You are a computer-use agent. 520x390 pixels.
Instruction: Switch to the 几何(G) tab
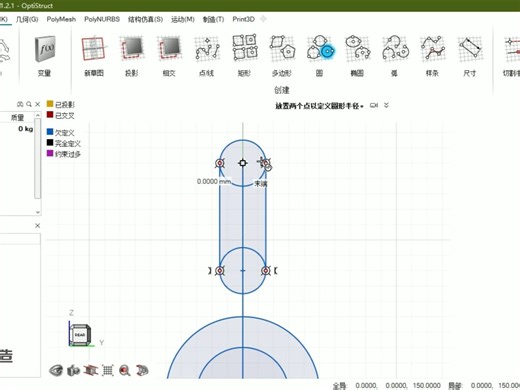(x=27, y=19)
